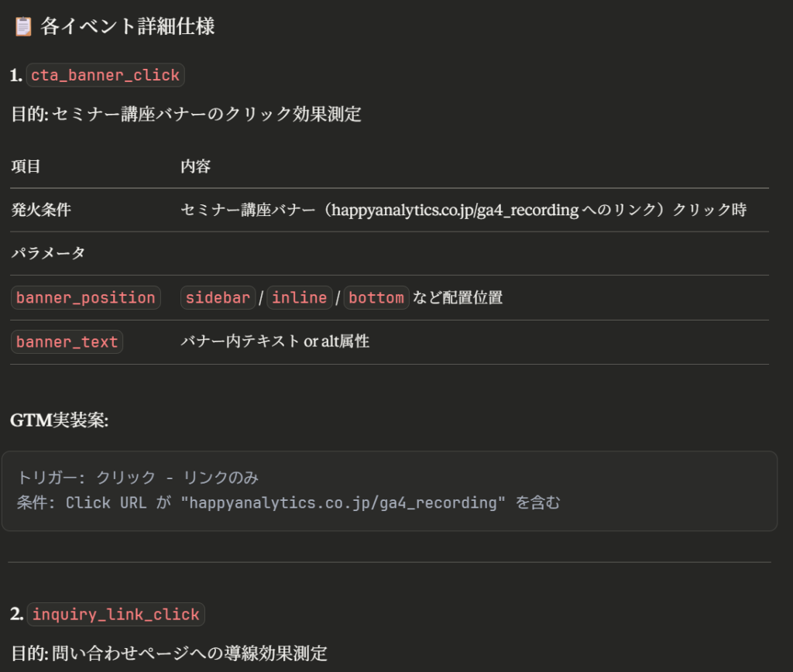
Task: Click the 内容 table column header
Action: tap(195, 166)
